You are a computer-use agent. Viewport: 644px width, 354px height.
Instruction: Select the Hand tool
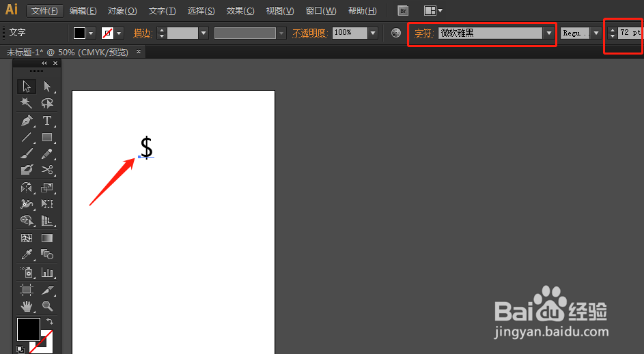point(26,306)
